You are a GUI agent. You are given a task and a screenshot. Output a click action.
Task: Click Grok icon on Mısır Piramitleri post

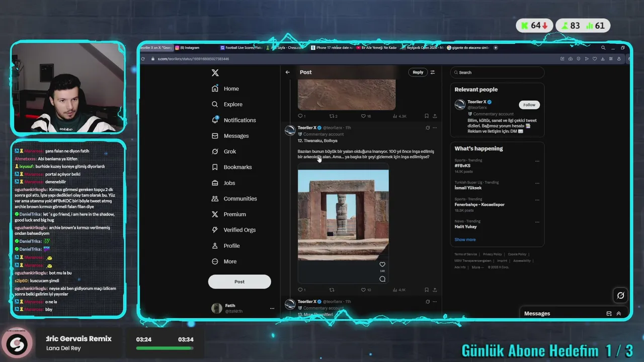pyautogui.click(x=428, y=302)
